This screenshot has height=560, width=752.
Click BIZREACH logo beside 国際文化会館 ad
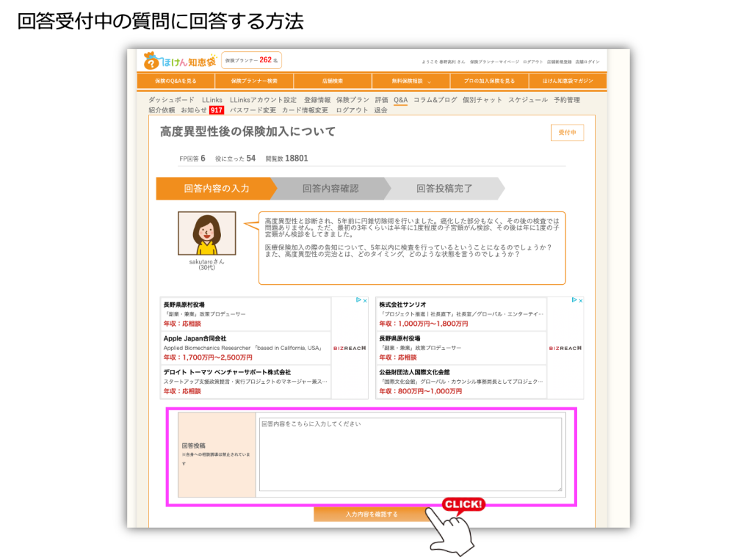(565, 348)
